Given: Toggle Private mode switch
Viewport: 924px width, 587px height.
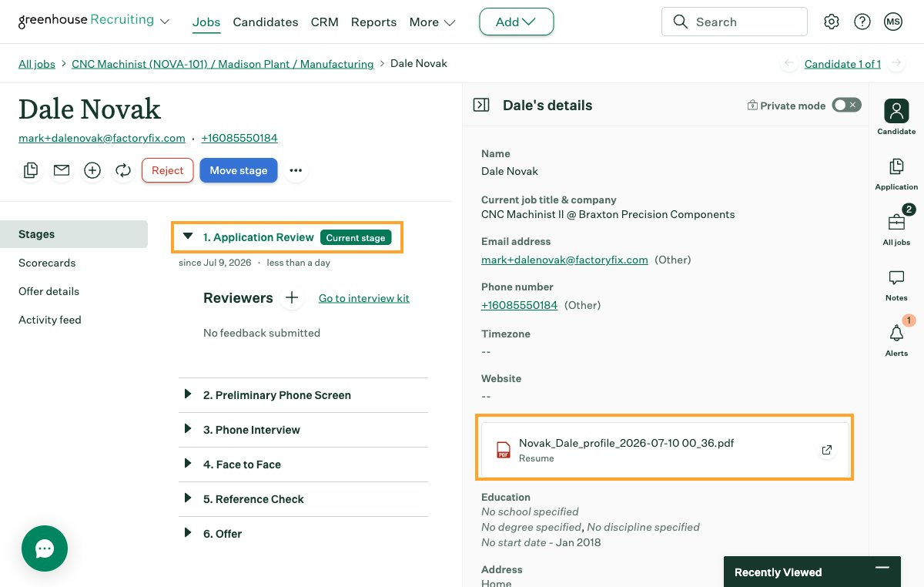Looking at the screenshot, I should pyautogui.click(x=846, y=105).
